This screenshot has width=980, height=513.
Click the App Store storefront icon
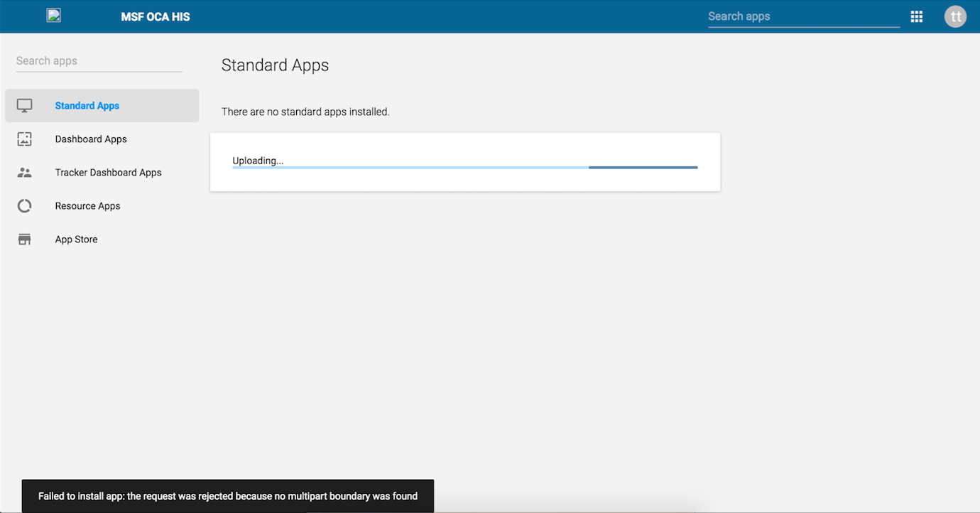point(25,239)
